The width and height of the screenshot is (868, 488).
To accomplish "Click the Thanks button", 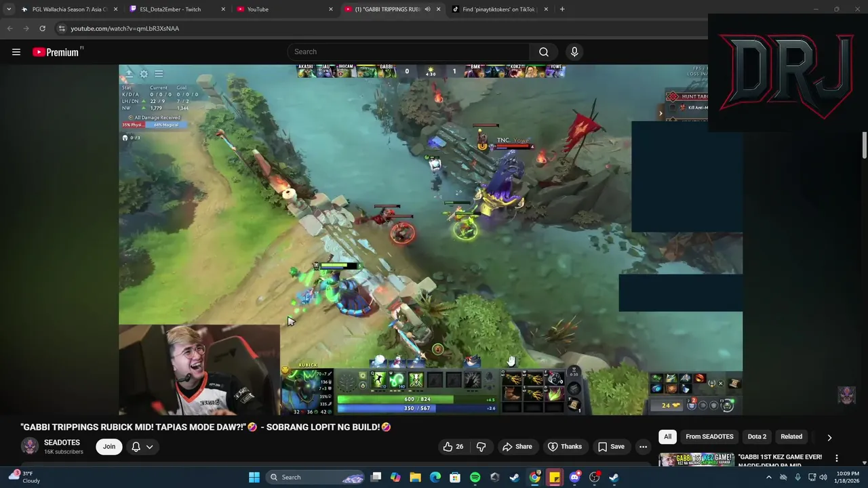I will coord(565,447).
